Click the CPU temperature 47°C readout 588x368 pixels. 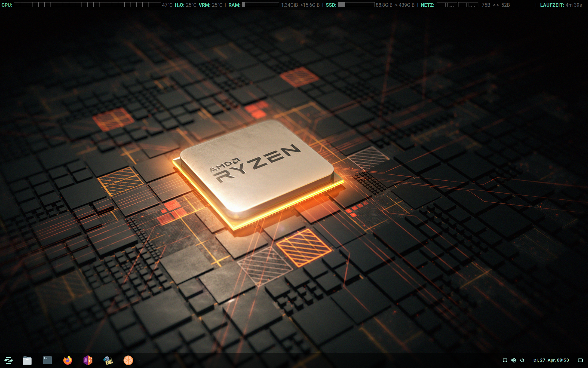click(x=167, y=5)
